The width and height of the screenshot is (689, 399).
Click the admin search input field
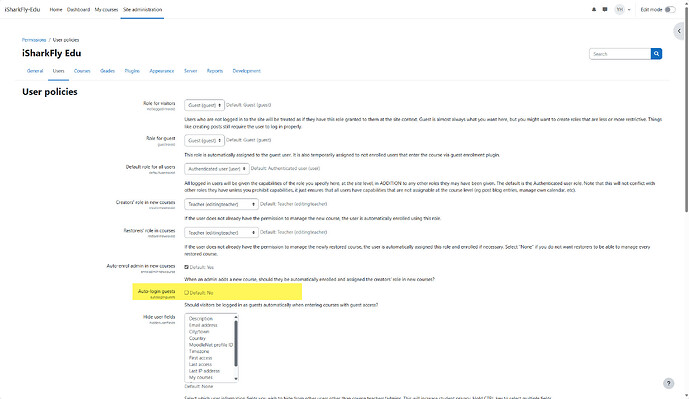tap(620, 54)
